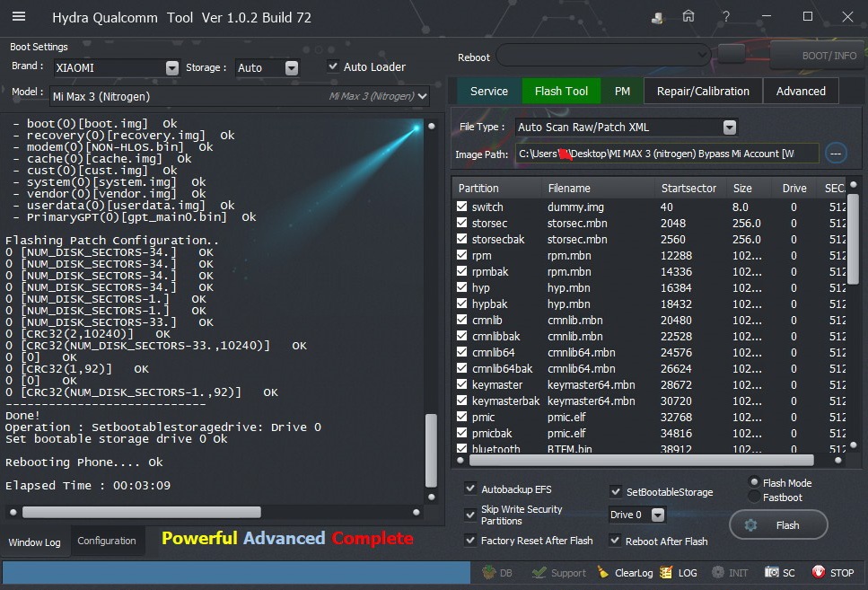The width and height of the screenshot is (868, 590).
Task: Click the Elapsed Time log line
Action: click(88, 485)
